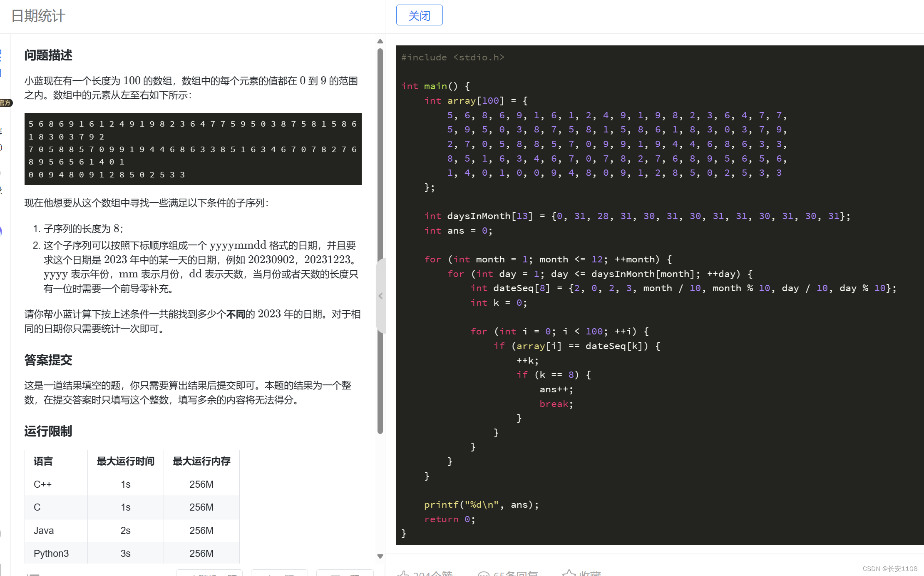Click the CSDN @长安1108 watermark
The image size is (924, 576).
pyautogui.click(x=889, y=569)
